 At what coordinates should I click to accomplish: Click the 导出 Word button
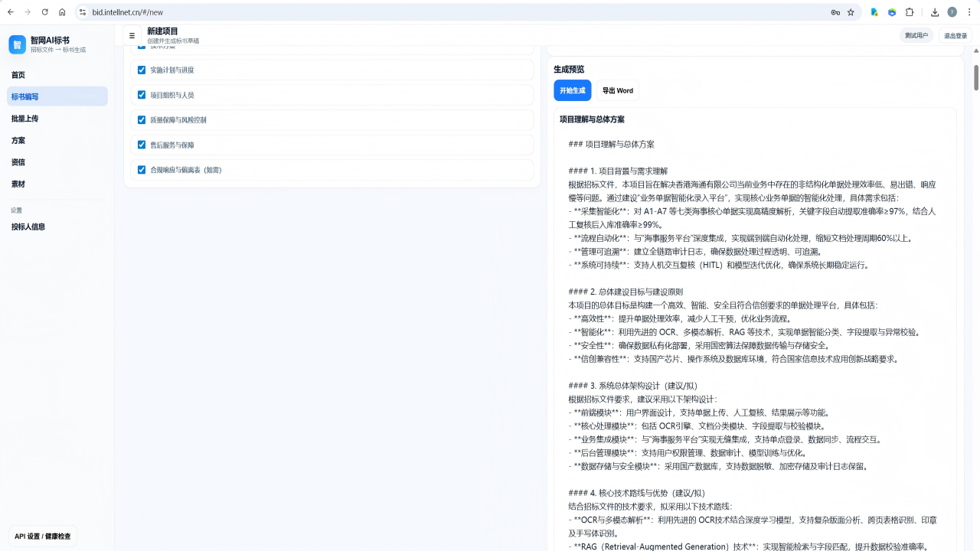618,90
